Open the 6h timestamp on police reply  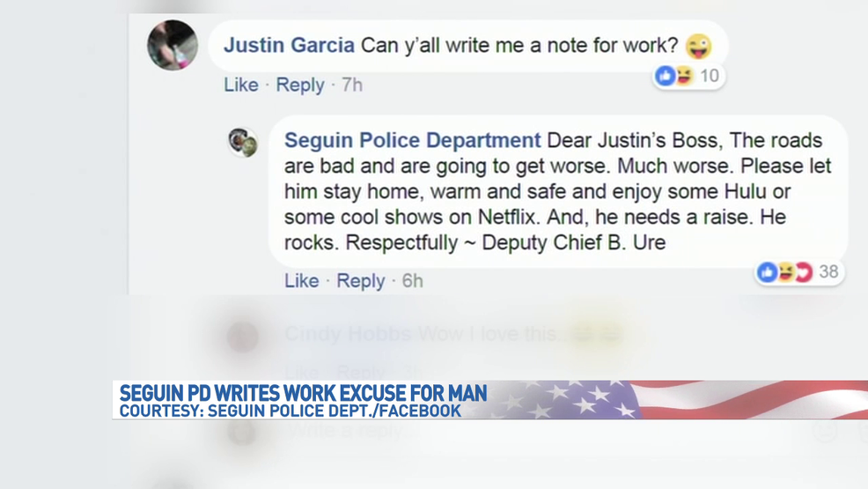[412, 281]
